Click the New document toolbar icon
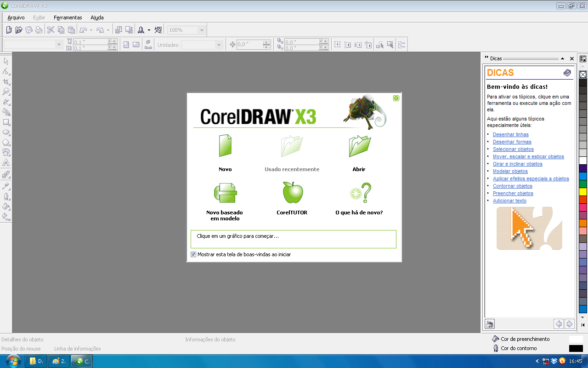This screenshot has width=588, height=368. (x=9, y=30)
